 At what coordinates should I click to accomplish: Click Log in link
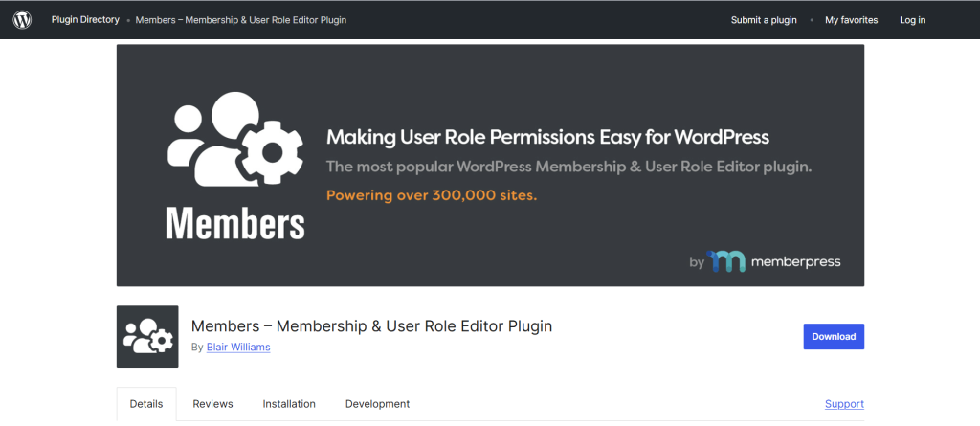(x=912, y=20)
